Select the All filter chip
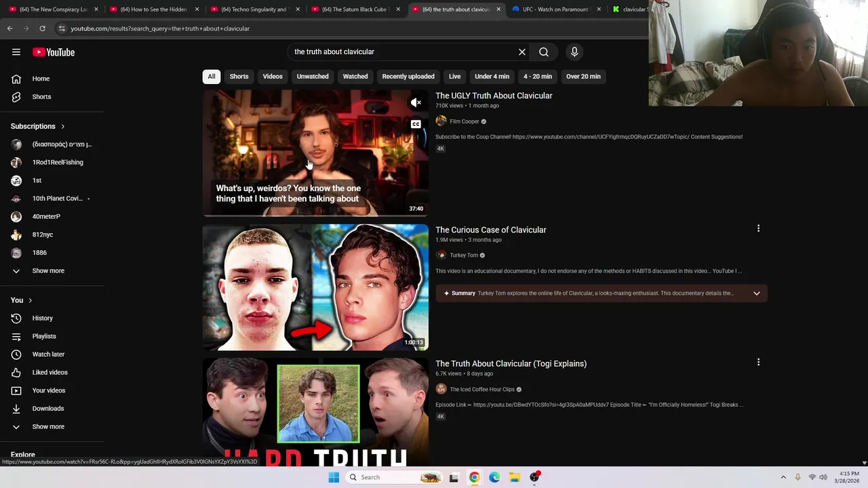This screenshot has width=868, height=488. click(x=212, y=77)
